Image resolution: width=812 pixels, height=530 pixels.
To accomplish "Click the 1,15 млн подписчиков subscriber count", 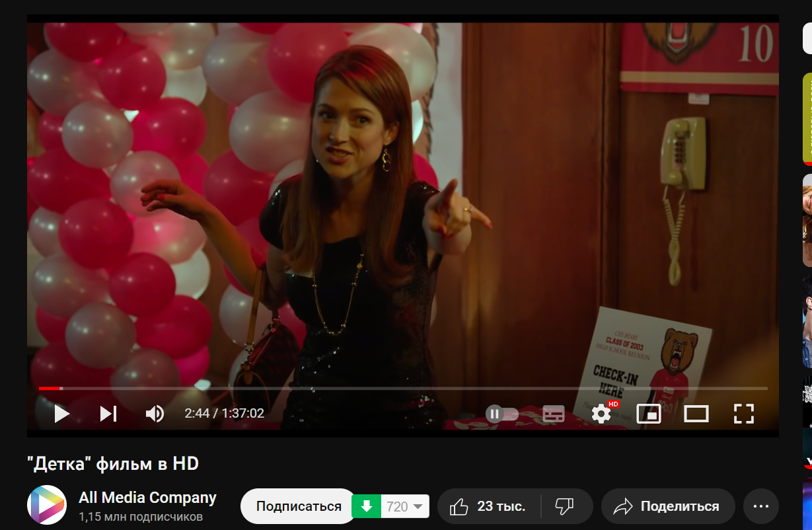I will tap(141, 517).
